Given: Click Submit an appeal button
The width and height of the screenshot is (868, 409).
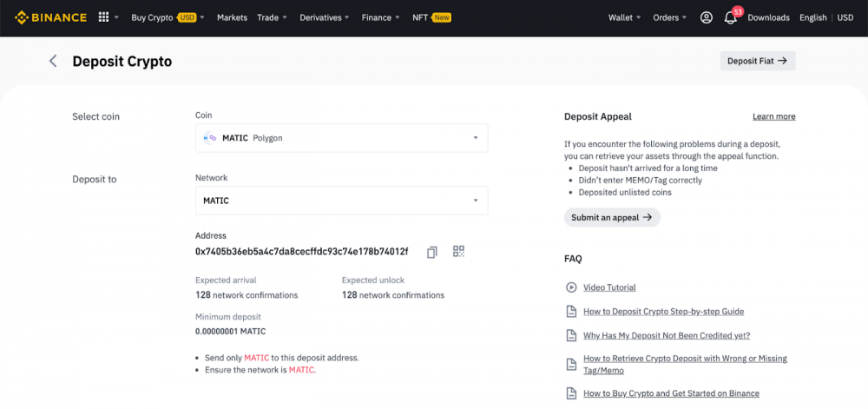Looking at the screenshot, I should point(612,217).
